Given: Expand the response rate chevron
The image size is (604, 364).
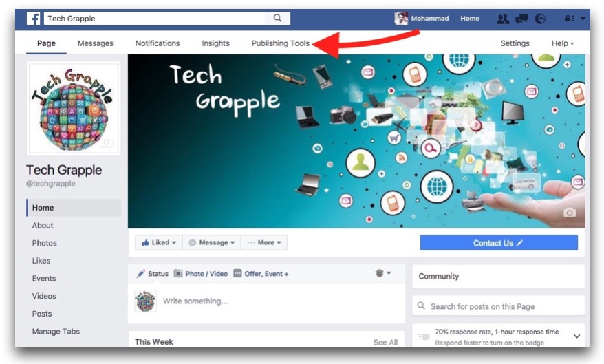Looking at the screenshot, I should point(576,336).
